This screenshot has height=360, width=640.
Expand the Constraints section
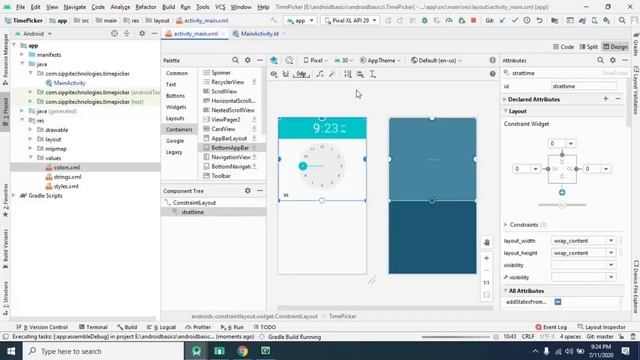505,224
